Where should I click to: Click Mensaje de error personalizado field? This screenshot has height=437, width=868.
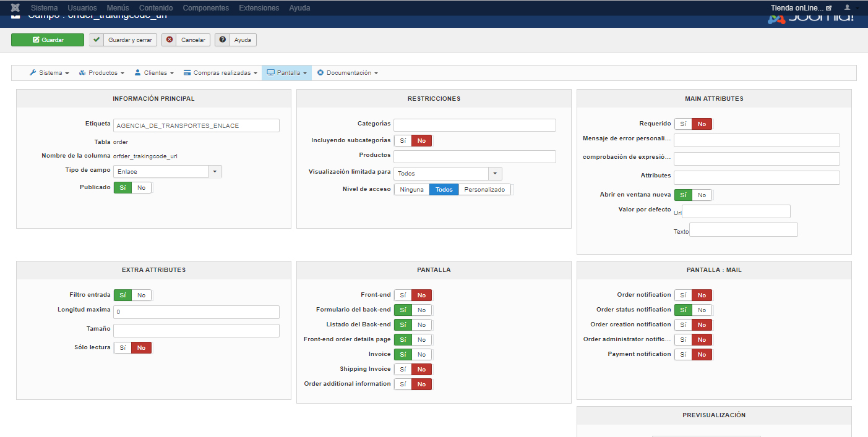coord(757,140)
